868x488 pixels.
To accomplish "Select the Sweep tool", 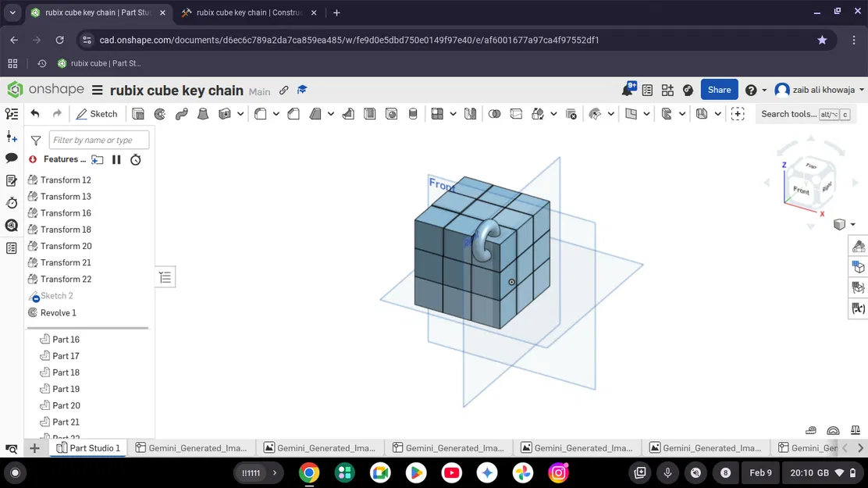I will click(181, 114).
